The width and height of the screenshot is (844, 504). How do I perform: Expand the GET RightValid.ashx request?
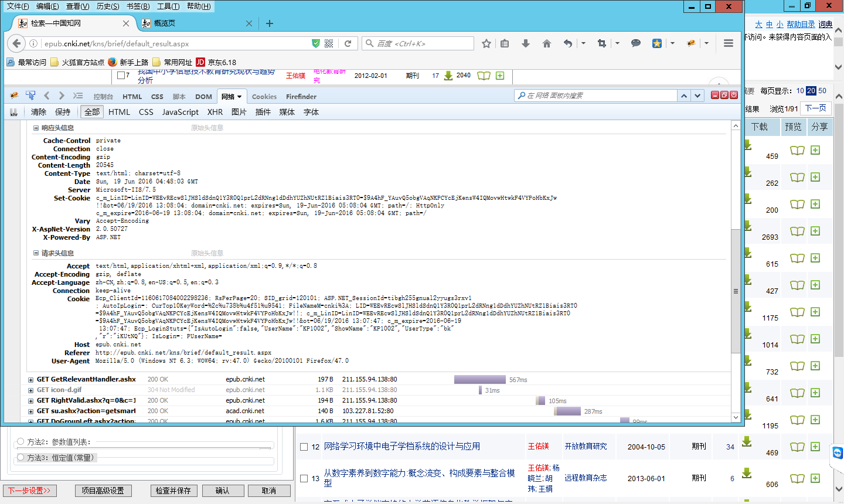(x=30, y=401)
